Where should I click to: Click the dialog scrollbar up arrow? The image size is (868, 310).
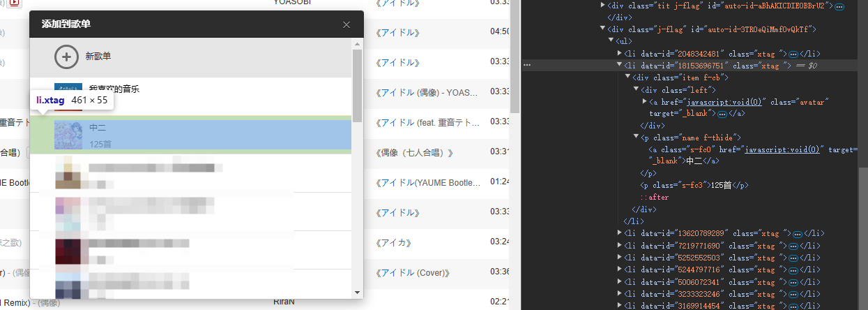click(358, 44)
